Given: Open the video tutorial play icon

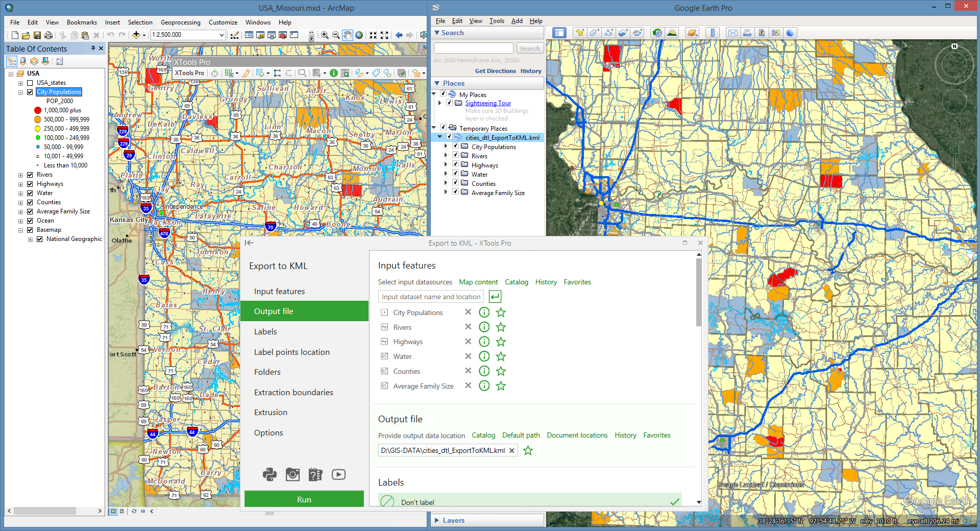Looking at the screenshot, I should point(338,474).
